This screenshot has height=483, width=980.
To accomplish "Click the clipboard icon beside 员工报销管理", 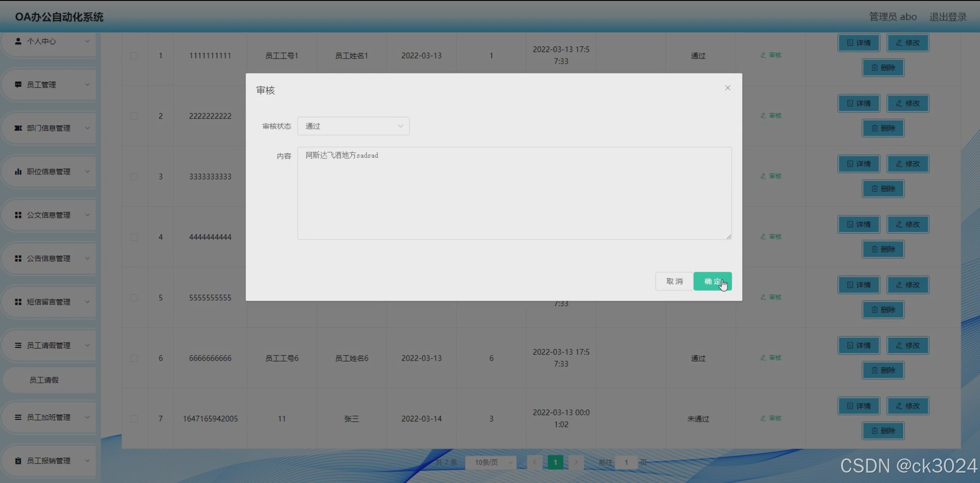I will click(x=18, y=460).
